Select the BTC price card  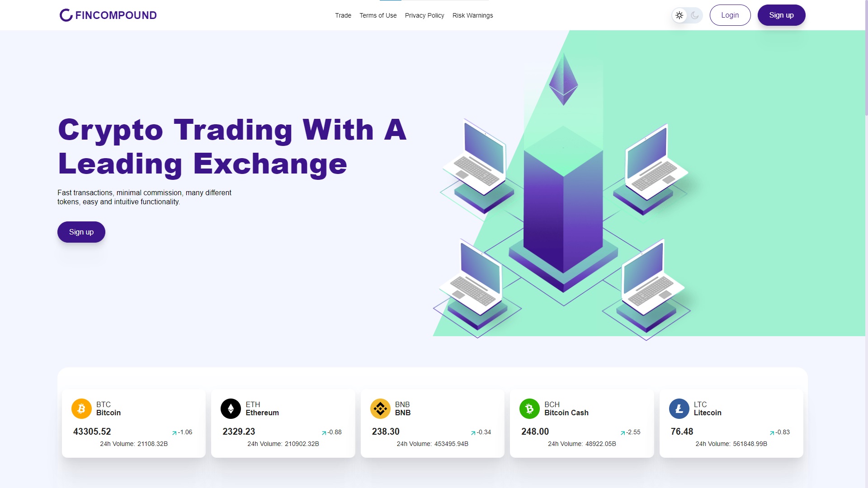133,423
